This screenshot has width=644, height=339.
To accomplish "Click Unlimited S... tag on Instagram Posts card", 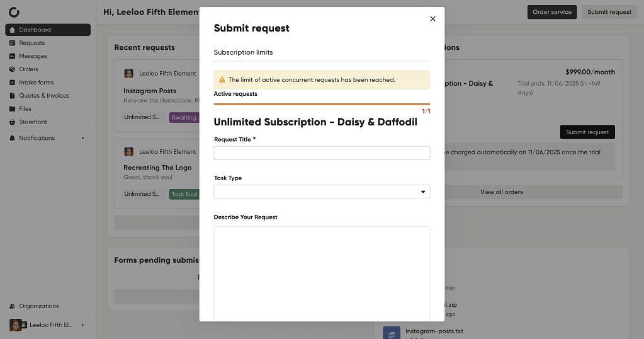I will pyautogui.click(x=142, y=117).
